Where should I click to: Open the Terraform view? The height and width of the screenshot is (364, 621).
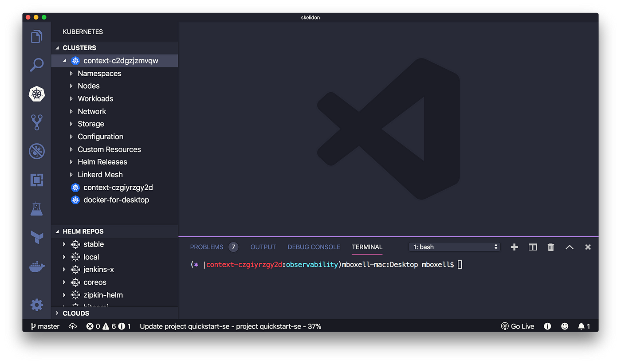[37, 237]
